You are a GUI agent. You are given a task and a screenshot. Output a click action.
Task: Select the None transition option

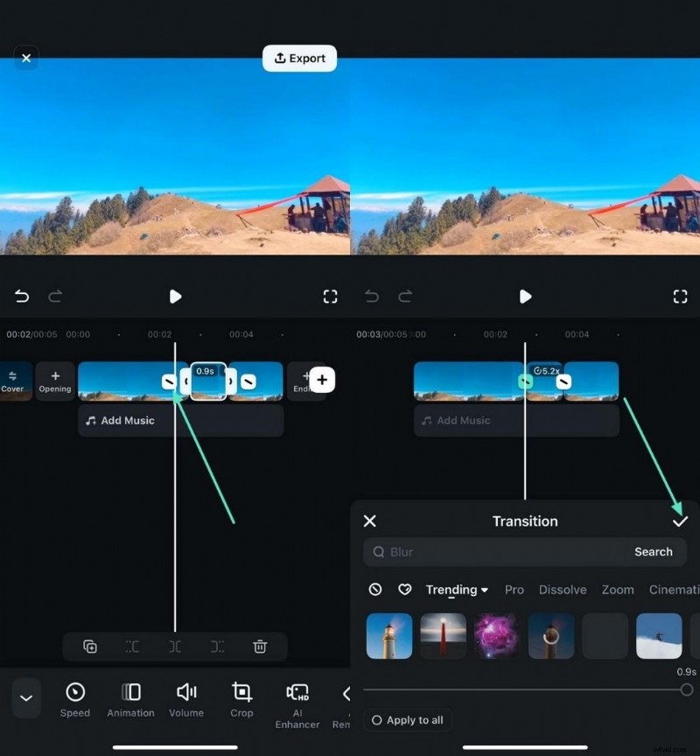click(x=375, y=590)
